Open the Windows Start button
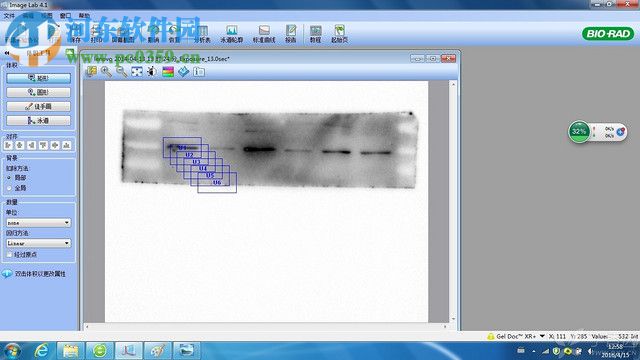Image resolution: width=640 pixels, height=360 pixels. [x=11, y=351]
